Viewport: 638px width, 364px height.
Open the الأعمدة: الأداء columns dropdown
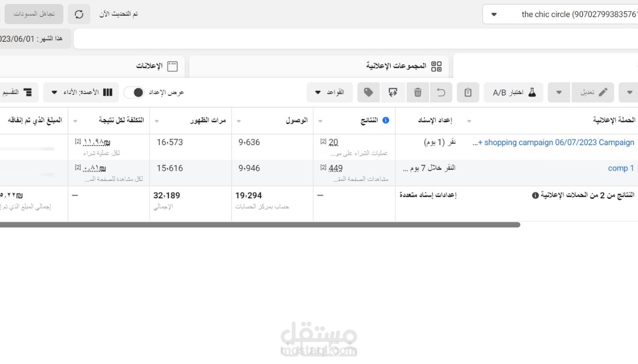pyautogui.click(x=81, y=92)
